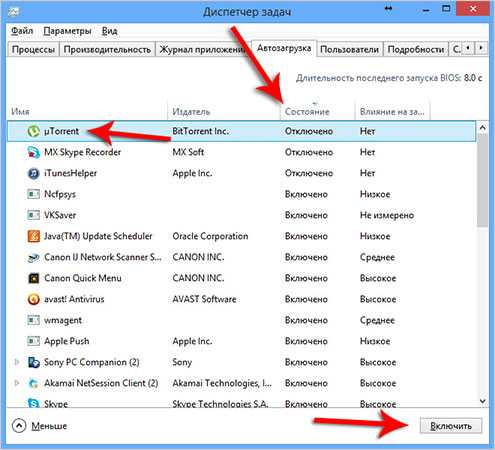
Task: Click the µTorrent app icon
Action: pos(33,131)
